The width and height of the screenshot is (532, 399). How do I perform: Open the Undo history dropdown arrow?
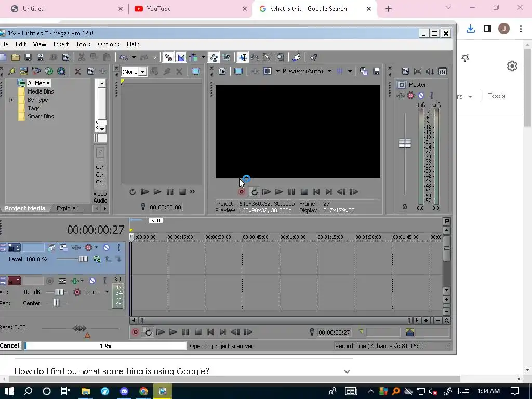coord(134,57)
